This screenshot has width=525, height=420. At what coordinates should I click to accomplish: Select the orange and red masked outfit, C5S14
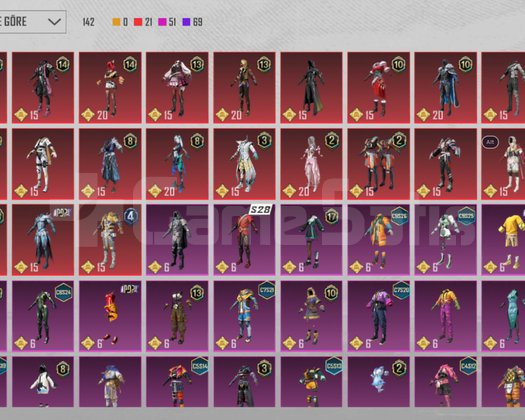(x=177, y=382)
